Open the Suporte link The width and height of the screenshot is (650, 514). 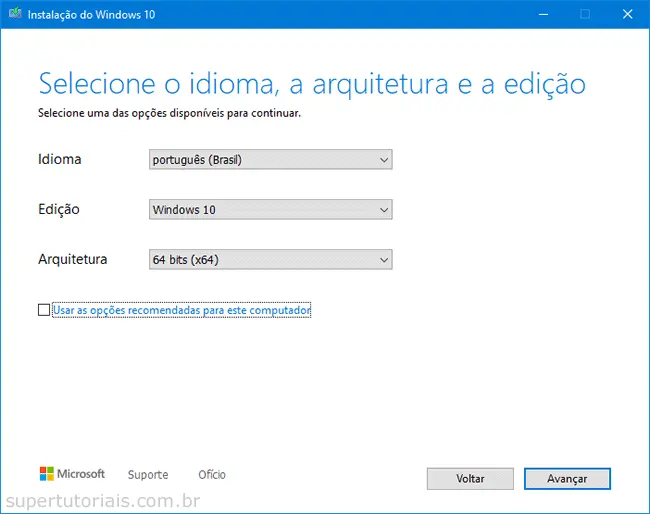click(148, 475)
